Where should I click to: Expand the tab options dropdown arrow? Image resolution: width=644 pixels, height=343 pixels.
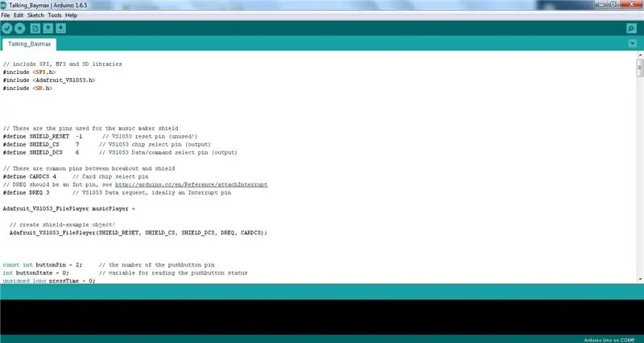click(633, 43)
